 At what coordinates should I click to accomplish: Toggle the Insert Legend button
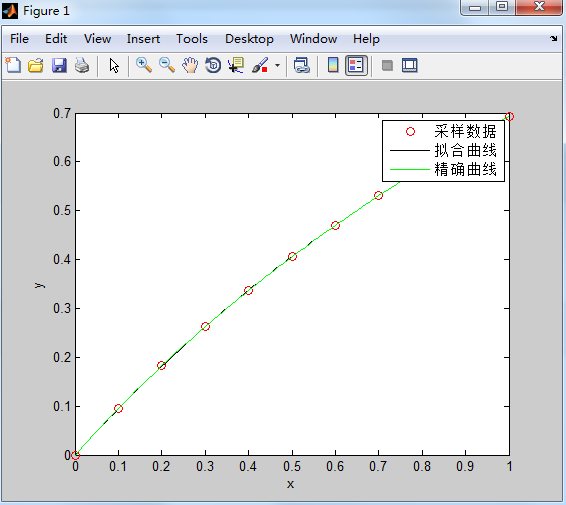(356, 65)
